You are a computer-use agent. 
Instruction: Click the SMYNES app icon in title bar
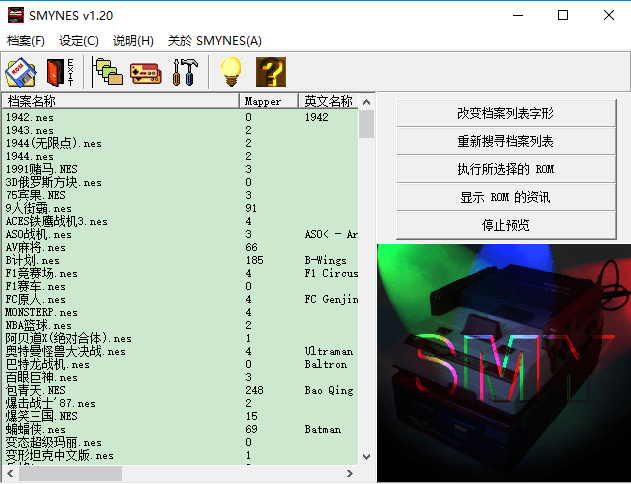coord(16,16)
